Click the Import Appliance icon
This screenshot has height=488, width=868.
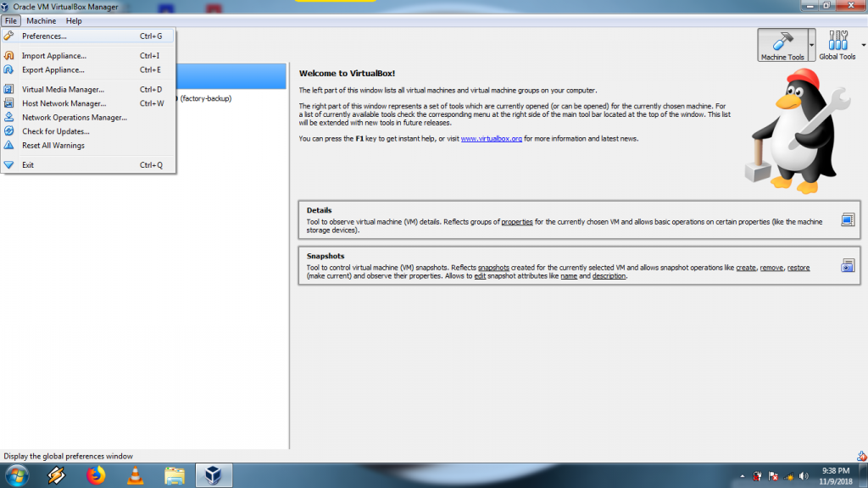pos(8,55)
